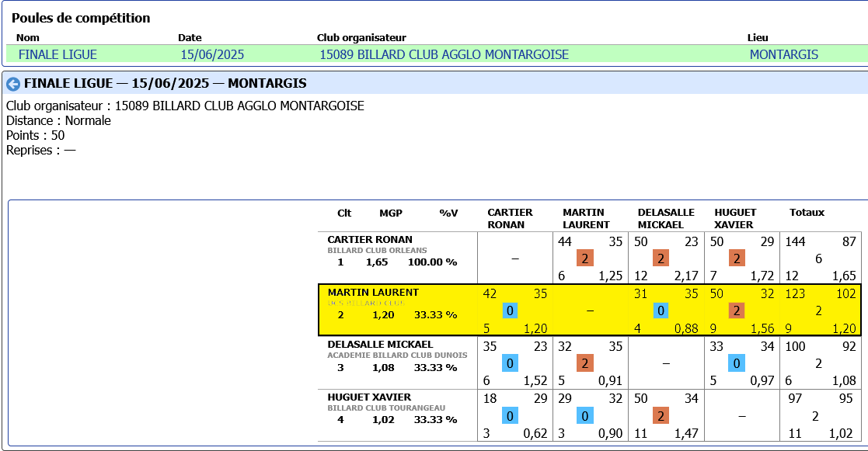Viewport: 868px width, 451px height.
Task: Click the Nom column header
Action: [28, 37]
